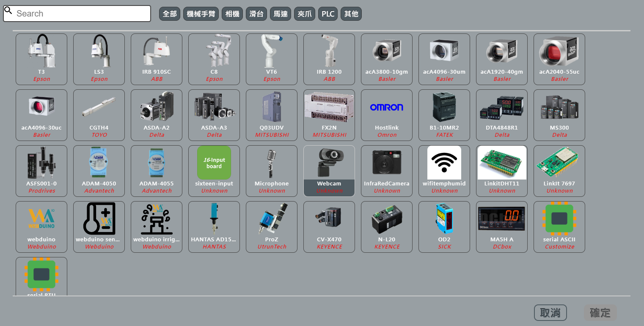Image resolution: width=644 pixels, height=326 pixels.
Task: Click the 取消 cancel button
Action: click(x=550, y=313)
